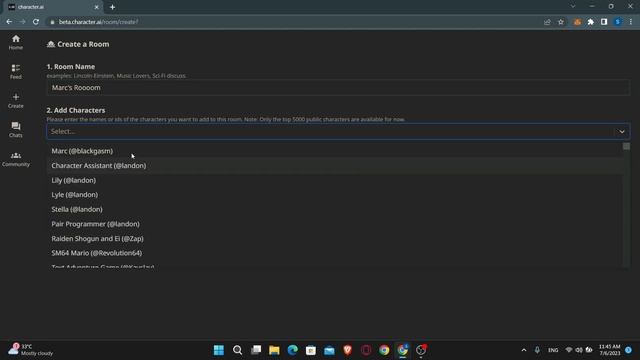The image size is (640, 360).
Task: Click the microphone icon in the system tray
Action: point(537,350)
